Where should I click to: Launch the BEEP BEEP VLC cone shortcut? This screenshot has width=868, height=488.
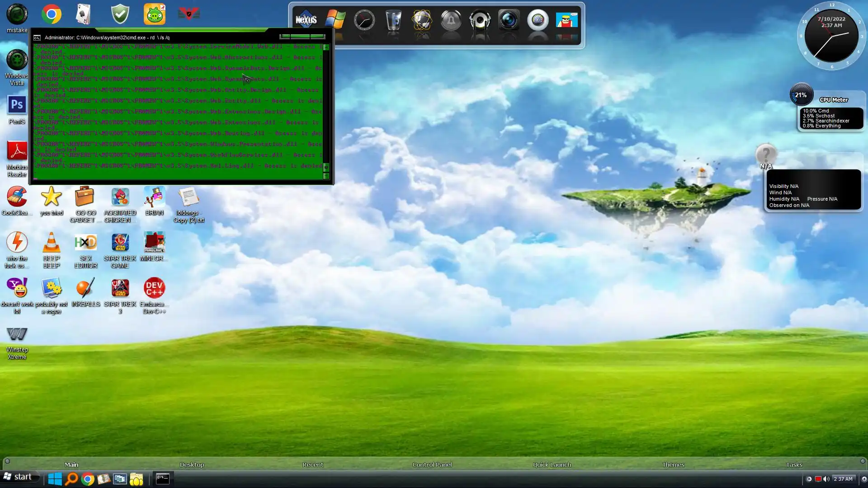tap(51, 243)
